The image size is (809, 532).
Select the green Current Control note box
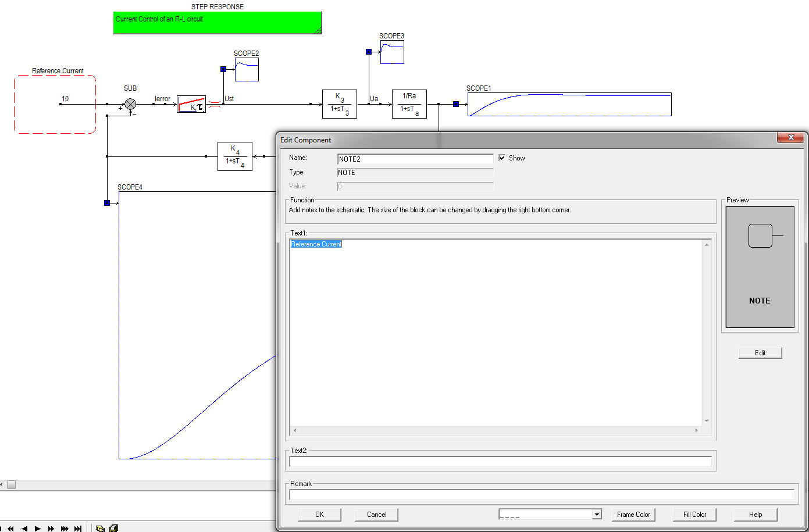[x=218, y=23]
